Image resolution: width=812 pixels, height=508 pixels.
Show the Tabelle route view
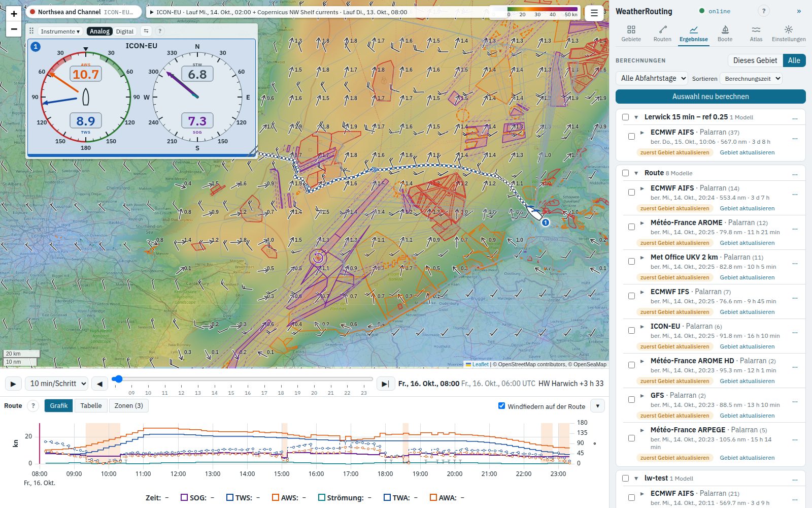91,405
